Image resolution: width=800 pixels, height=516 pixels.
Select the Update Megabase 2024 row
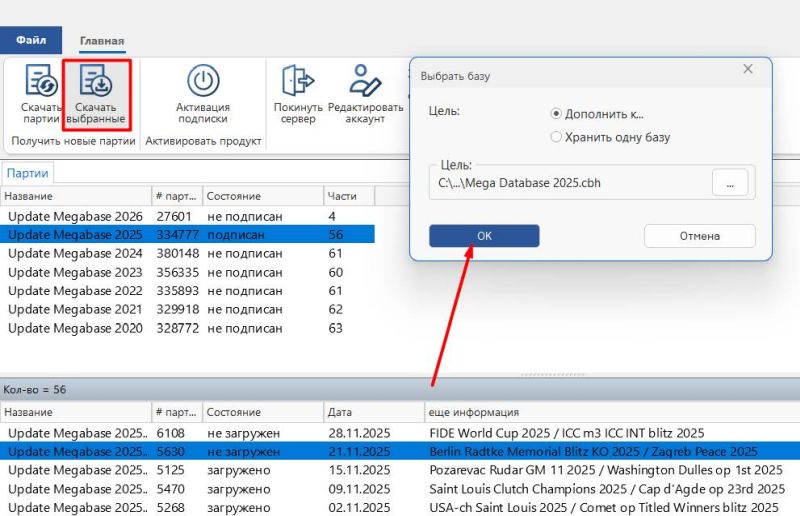pyautogui.click(x=187, y=254)
